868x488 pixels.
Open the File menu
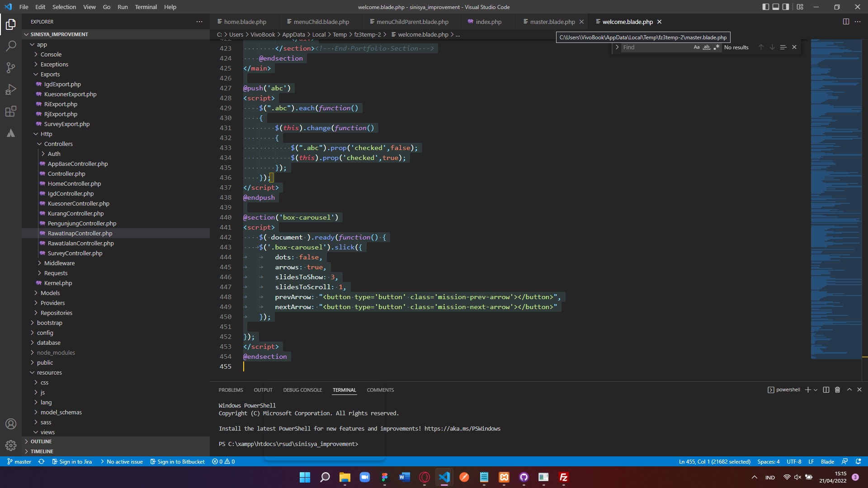click(x=24, y=7)
